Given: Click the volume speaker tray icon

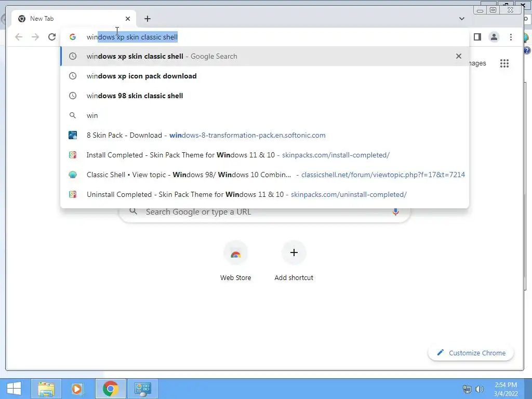Looking at the screenshot, I should coord(480,389).
